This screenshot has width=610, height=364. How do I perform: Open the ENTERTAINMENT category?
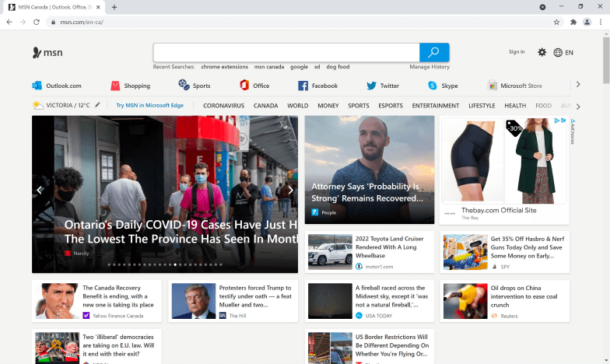[x=436, y=106]
